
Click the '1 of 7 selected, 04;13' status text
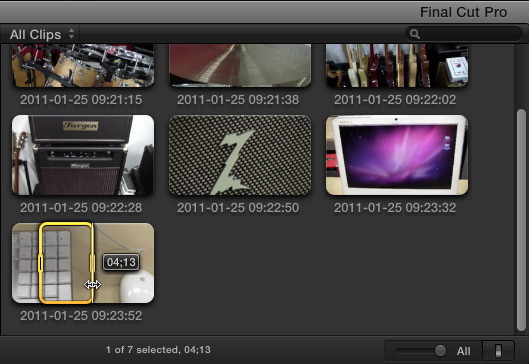(x=158, y=349)
